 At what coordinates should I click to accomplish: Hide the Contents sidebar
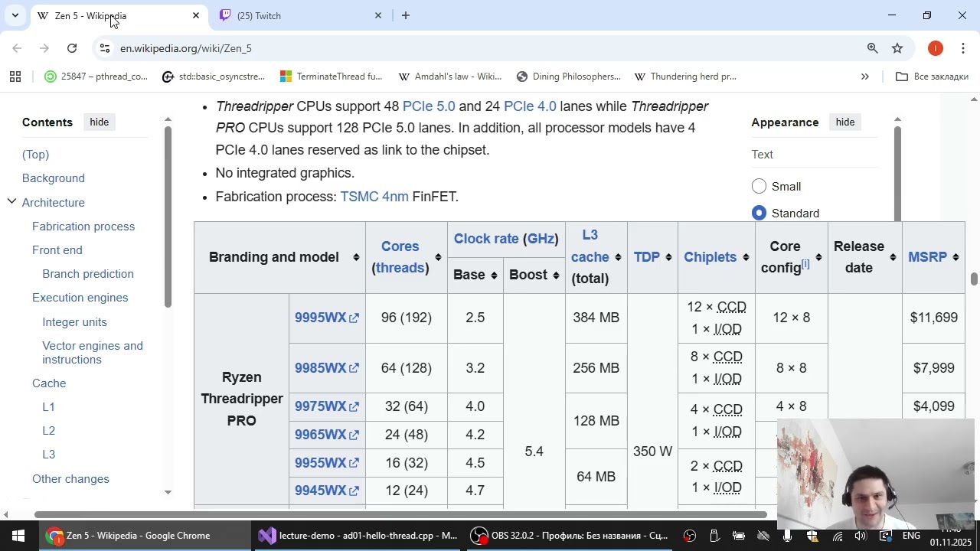coord(99,122)
